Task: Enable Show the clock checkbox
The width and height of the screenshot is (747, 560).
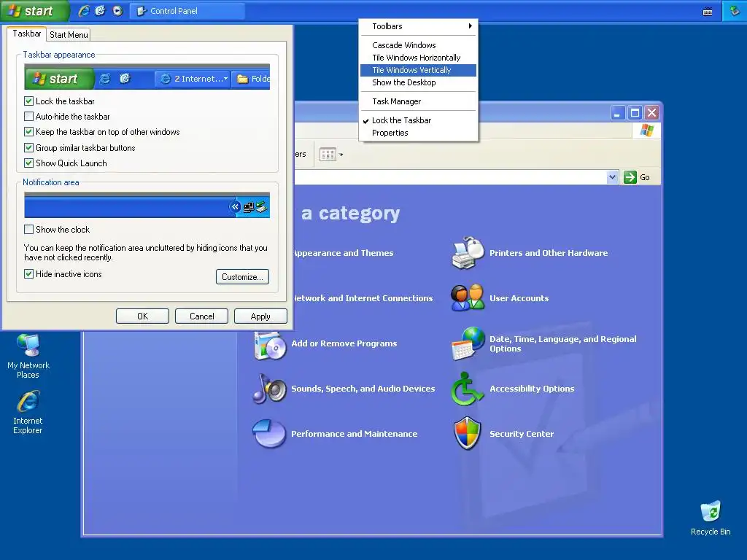Action: [28, 230]
